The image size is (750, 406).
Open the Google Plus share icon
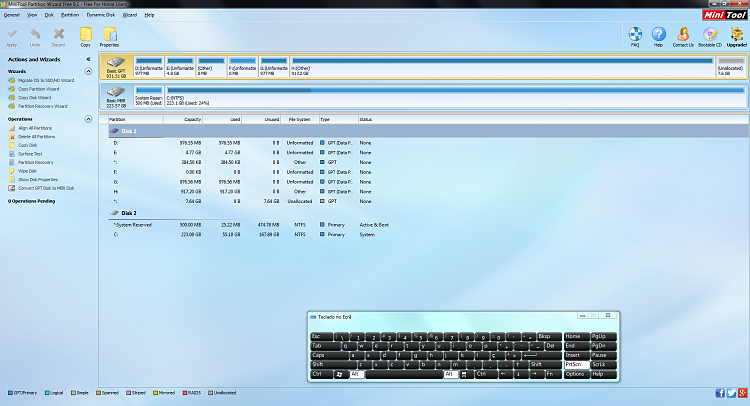click(x=742, y=393)
